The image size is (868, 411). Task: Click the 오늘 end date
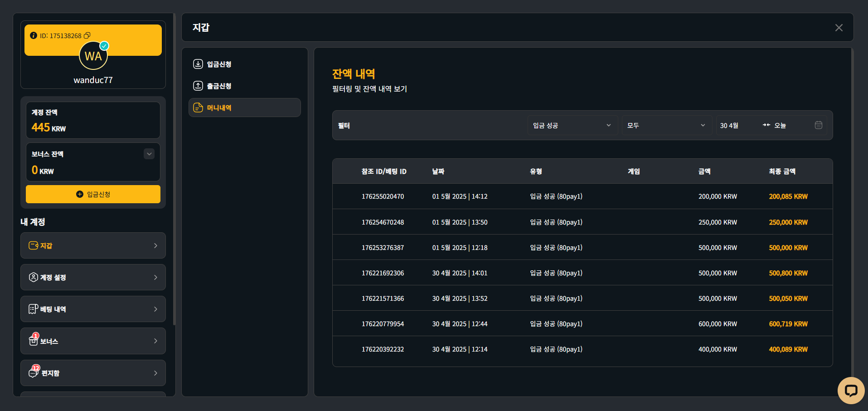[x=780, y=125]
